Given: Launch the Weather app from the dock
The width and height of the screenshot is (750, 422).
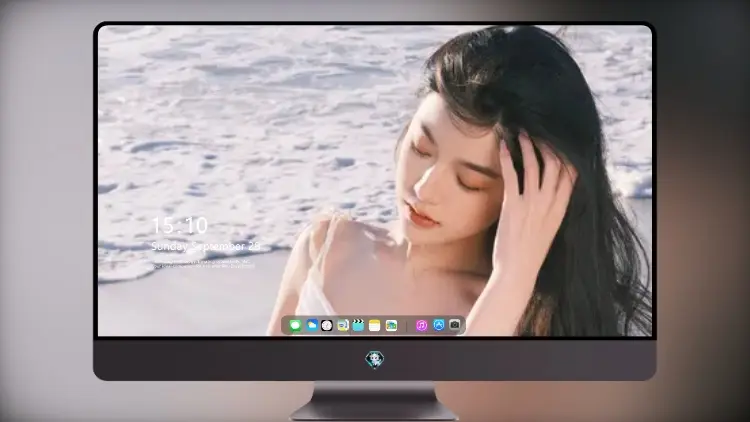Looking at the screenshot, I should [311, 326].
